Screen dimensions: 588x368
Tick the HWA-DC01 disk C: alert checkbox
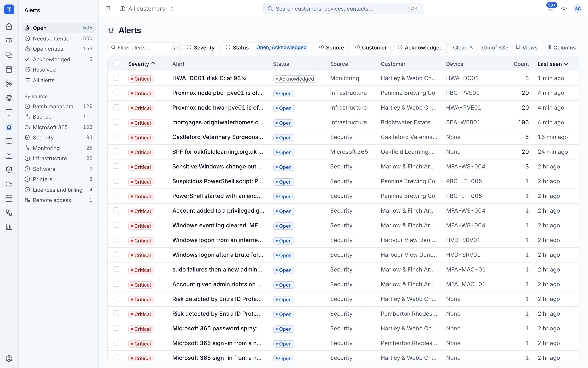click(116, 78)
